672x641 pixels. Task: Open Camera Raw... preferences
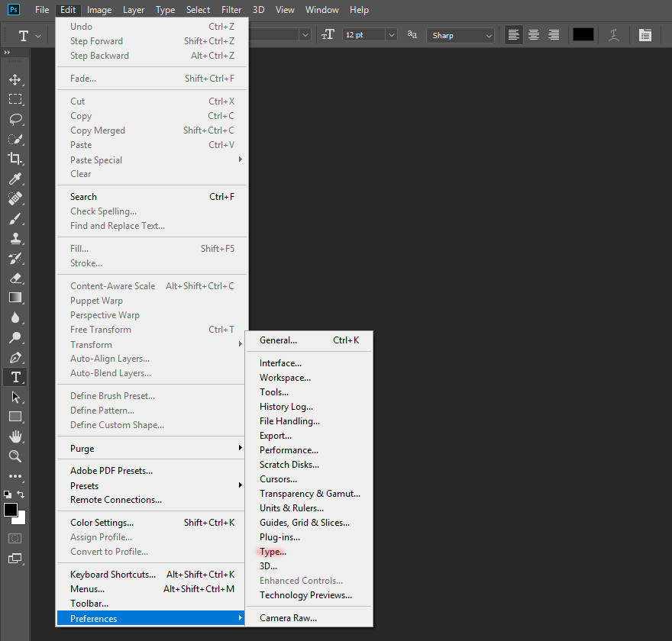click(x=288, y=618)
